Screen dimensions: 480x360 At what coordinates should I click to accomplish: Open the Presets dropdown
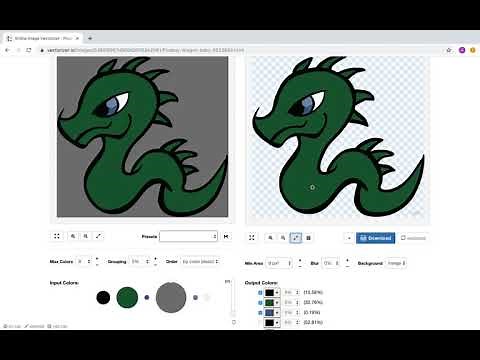coord(188,236)
